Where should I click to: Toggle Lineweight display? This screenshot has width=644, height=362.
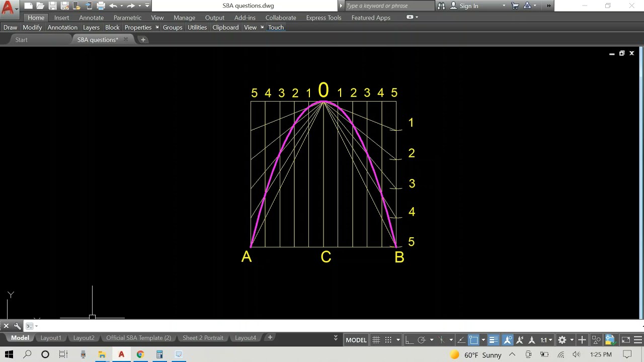(493, 340)
